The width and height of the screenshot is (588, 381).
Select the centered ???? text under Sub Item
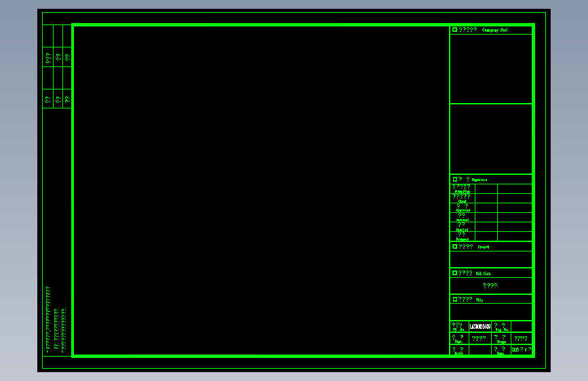point(490,286)
